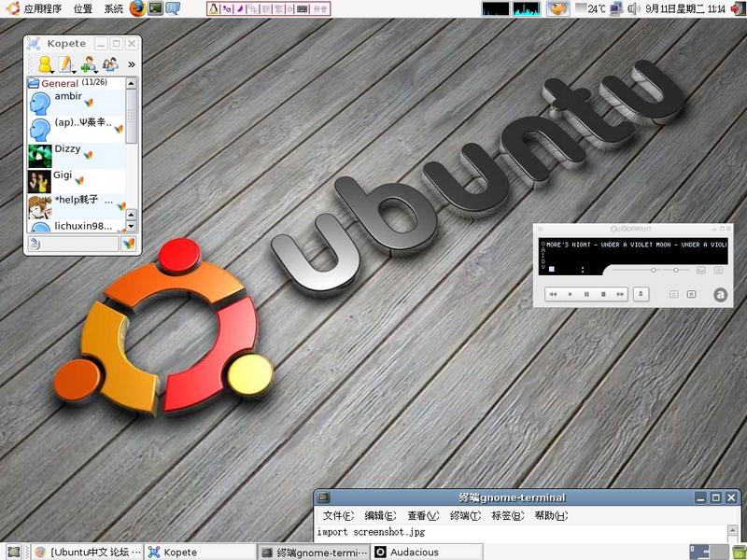Toggle the Audacious equalizer button
The image size is (747, 560).
click(701, 270)
